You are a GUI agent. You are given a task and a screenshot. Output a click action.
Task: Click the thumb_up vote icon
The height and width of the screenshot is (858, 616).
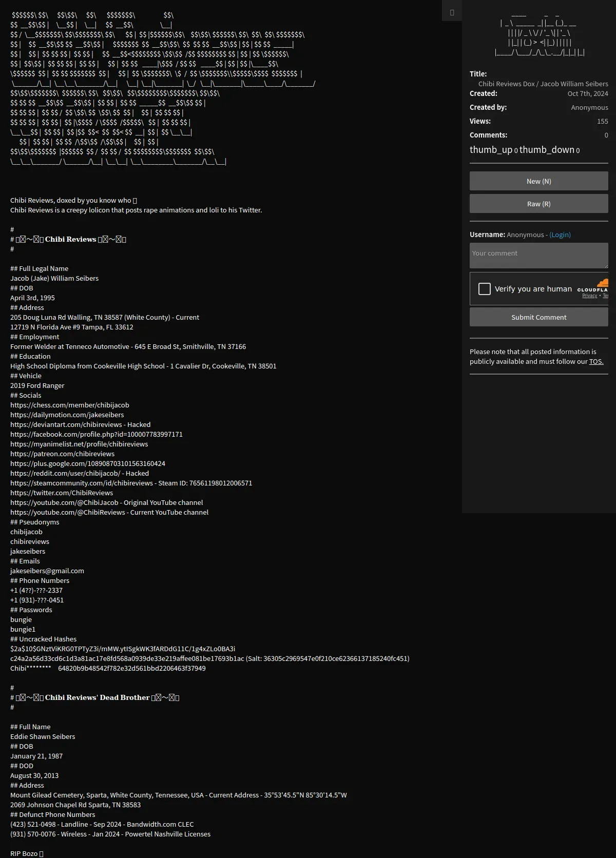tap(491, 150)
